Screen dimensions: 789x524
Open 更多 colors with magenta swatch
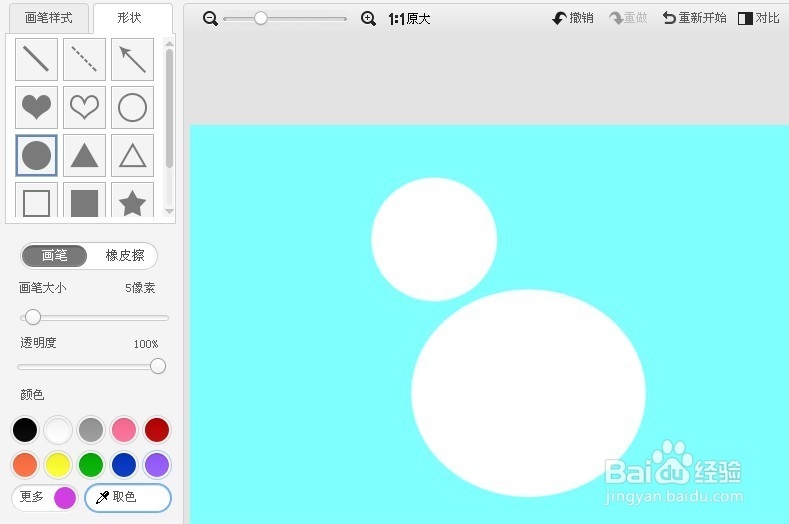(45, 498)
